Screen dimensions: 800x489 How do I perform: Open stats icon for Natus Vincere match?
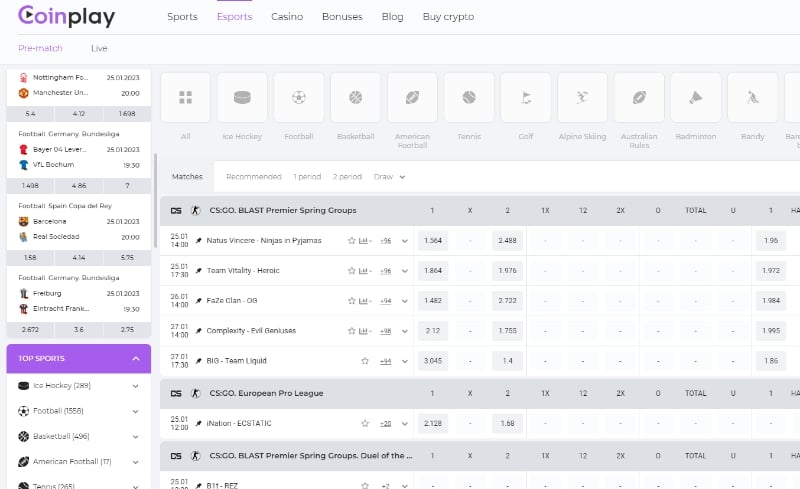tap(364, 240)
